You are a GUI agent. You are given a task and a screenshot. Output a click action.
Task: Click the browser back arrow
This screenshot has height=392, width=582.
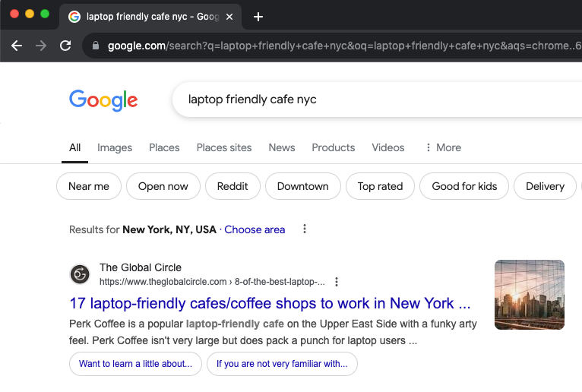point(17,46)
